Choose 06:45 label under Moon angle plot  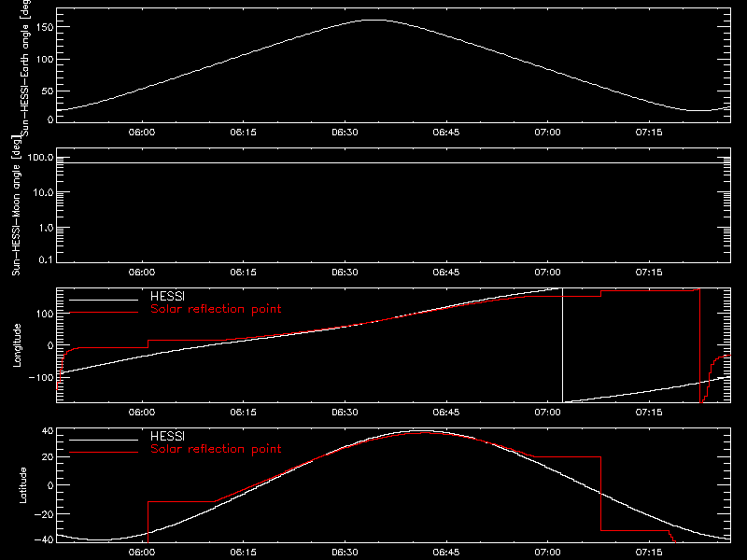point(446,273)
